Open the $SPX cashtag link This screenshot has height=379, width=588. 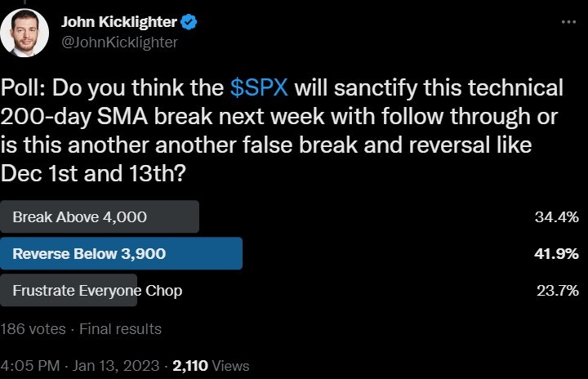(259, 88)
